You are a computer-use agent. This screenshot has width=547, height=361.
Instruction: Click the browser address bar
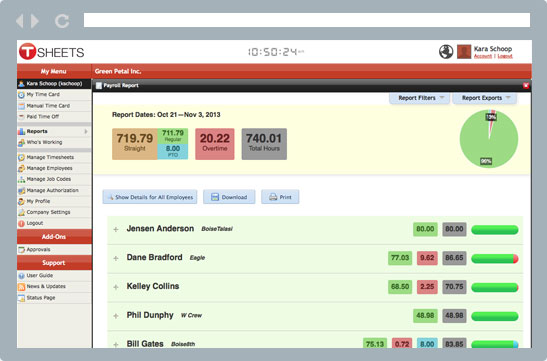(307, 20)
